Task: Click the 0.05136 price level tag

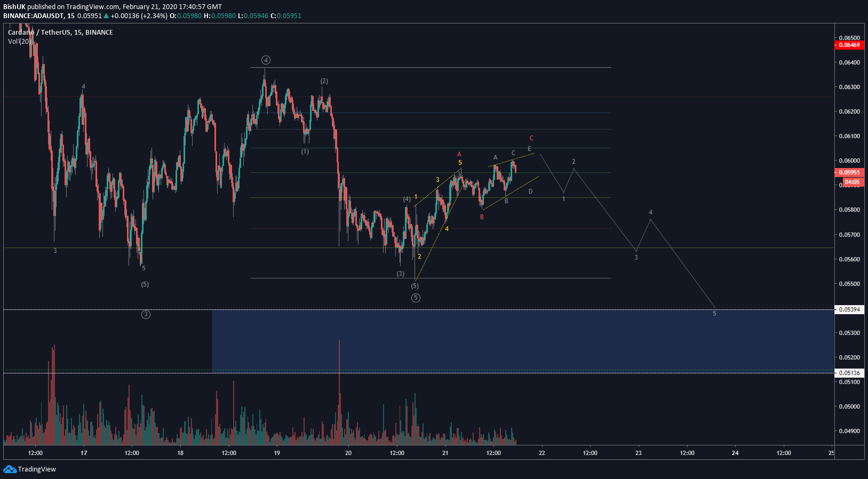Action: pyautogui.click(x=849, y=373)
